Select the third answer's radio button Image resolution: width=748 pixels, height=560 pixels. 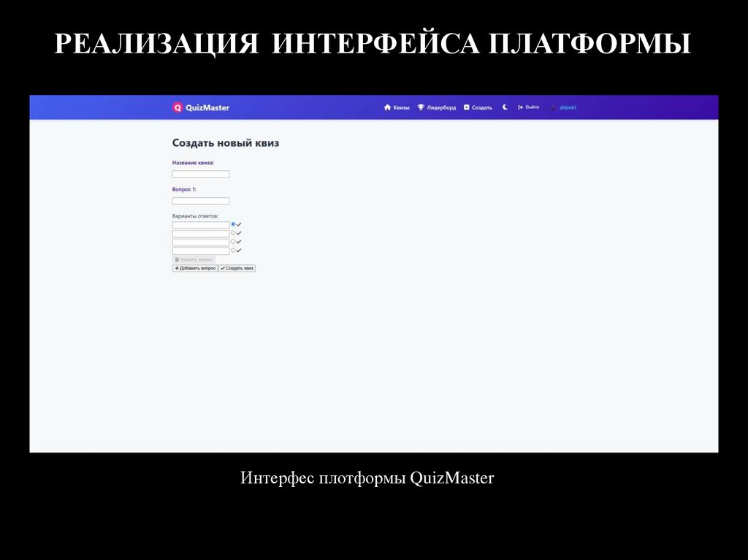(x=233, y=241)
